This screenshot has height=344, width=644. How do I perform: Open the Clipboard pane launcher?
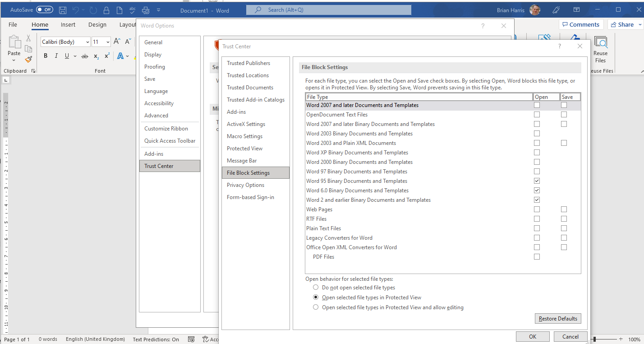point(33,71)
